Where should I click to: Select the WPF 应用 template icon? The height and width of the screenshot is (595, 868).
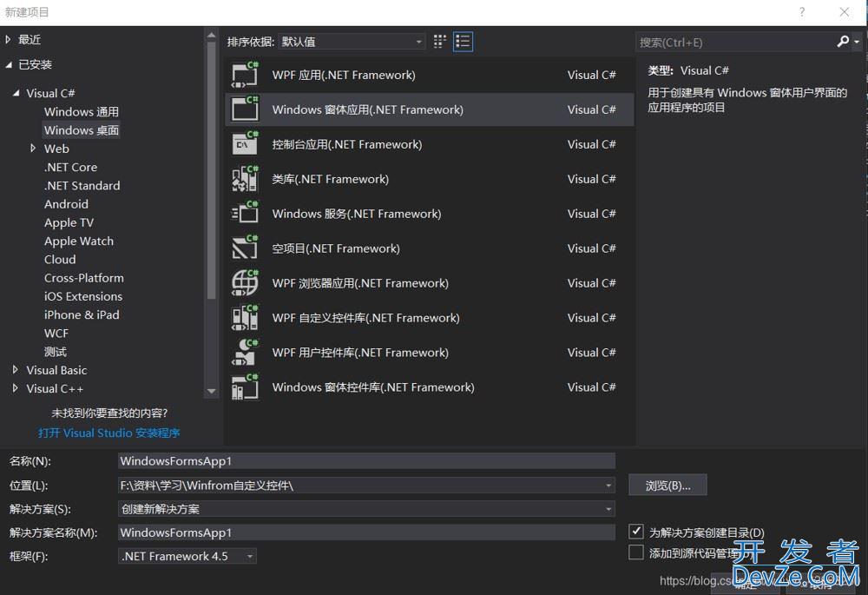(245, 75)
